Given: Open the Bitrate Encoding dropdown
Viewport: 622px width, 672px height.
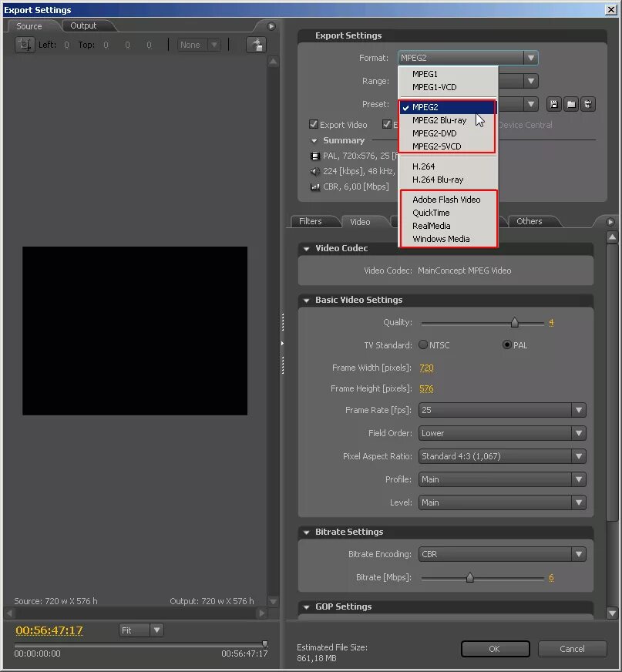Looking at the screenshot, I should click(502, 554).
